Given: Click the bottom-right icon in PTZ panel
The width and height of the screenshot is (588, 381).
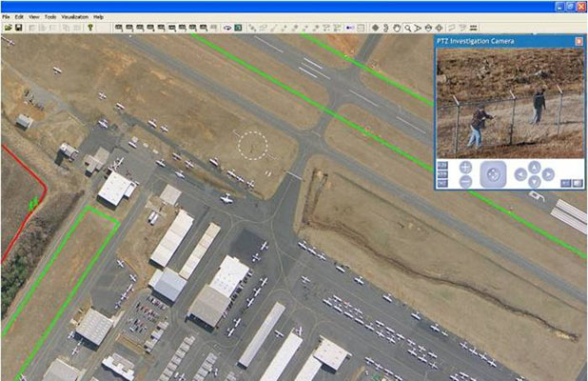Looking at the screenshot, I should click(578, 184).
